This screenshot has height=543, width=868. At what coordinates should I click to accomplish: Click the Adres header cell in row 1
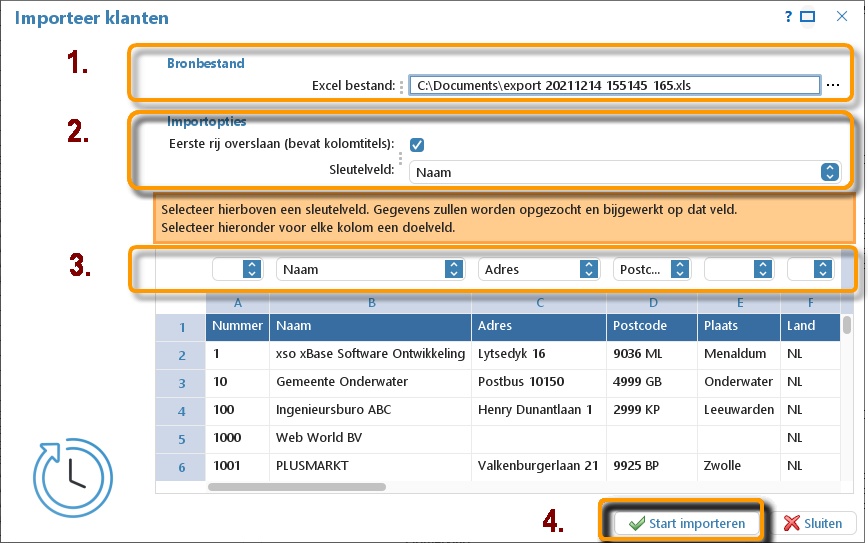pos(539,326)
